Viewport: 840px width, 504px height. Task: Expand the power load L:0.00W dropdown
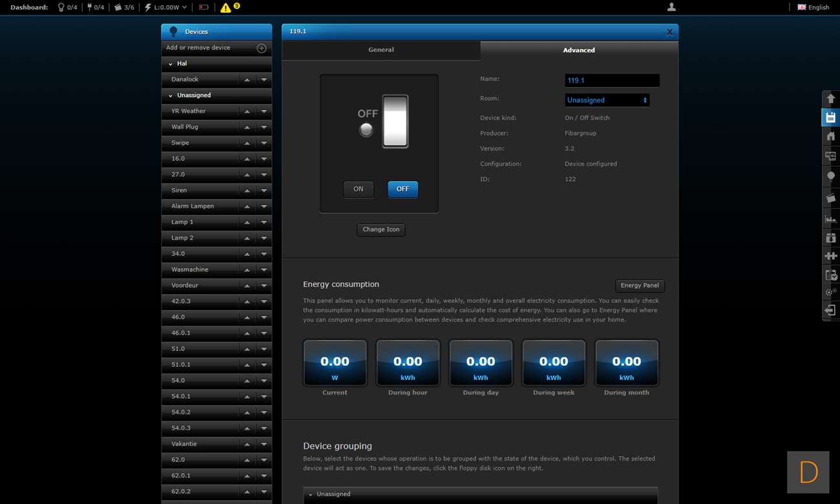pyautogui.click(x=166, y=8)
